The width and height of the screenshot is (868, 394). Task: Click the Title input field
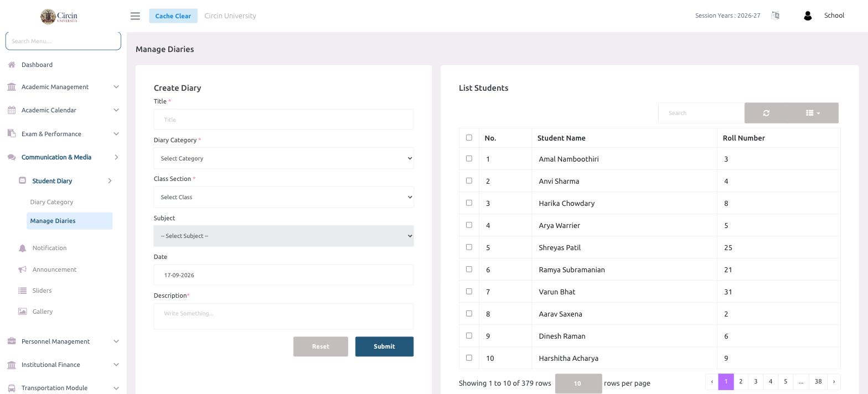pos(283,120)
